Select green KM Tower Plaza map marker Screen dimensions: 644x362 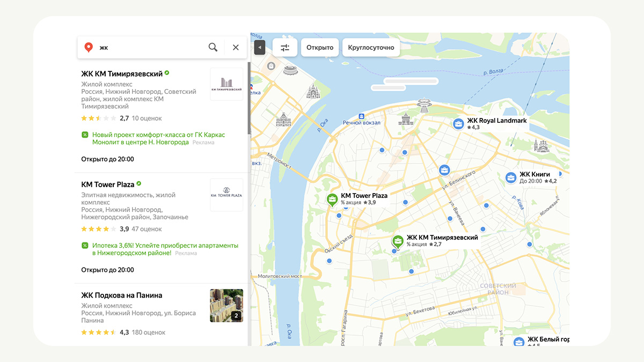pyautogui.click(x=333, y=200)
